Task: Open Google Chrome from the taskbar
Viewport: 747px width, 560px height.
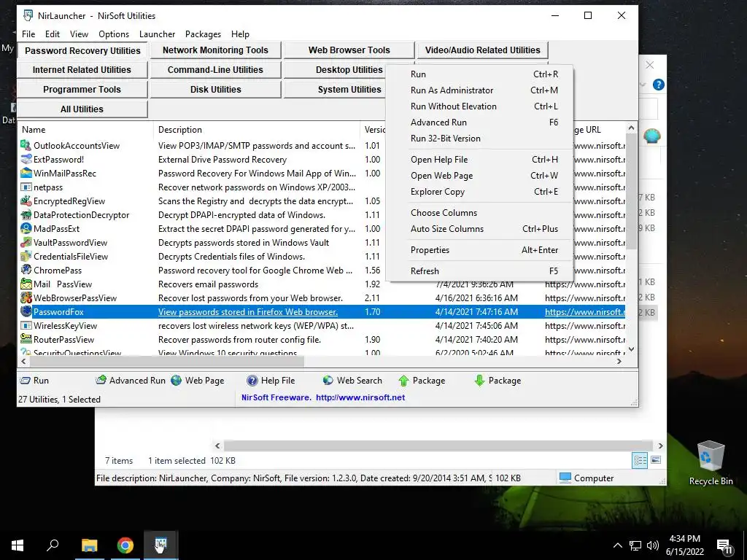Action: [125, 545]
